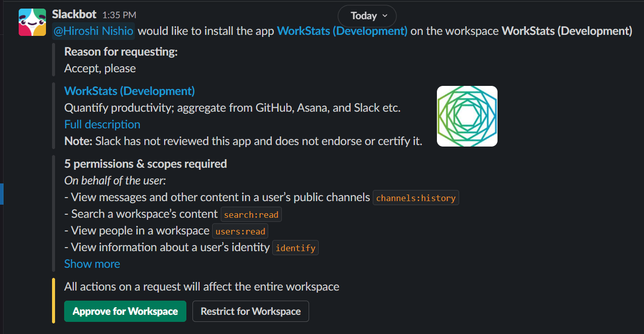Click 'View messages and other content' permission line
The height and width of the screenshot is (334, 644).
(x=217, y=197)
